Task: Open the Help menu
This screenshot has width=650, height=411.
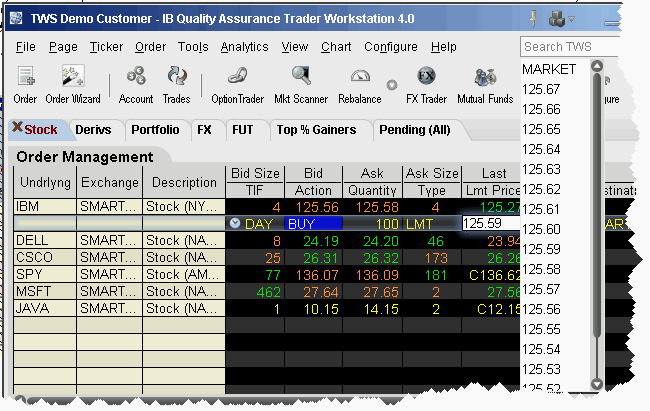Action: (x=444, y=47)
